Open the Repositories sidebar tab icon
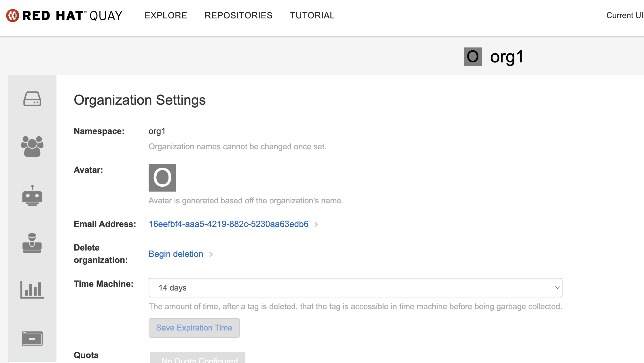Screen dimensions: 644x363 click(32, 99)
